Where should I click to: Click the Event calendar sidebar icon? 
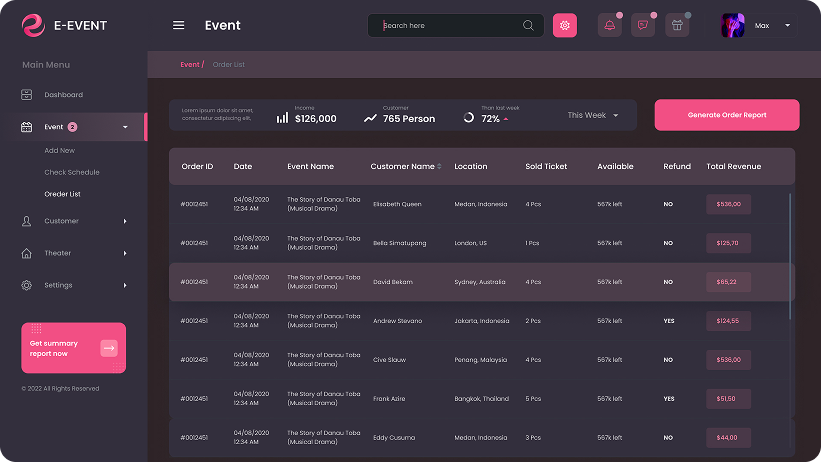26,127
